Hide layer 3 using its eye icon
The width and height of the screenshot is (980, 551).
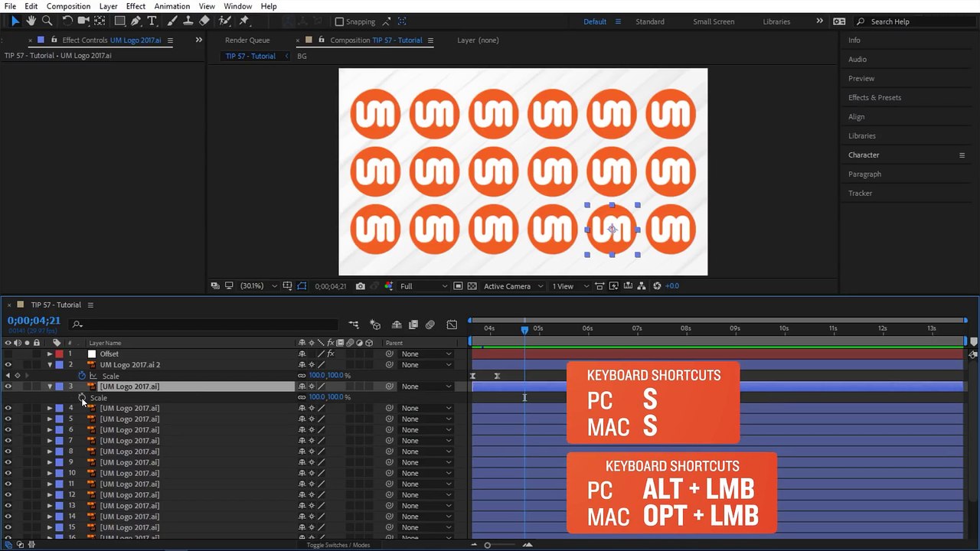[8, 386]
